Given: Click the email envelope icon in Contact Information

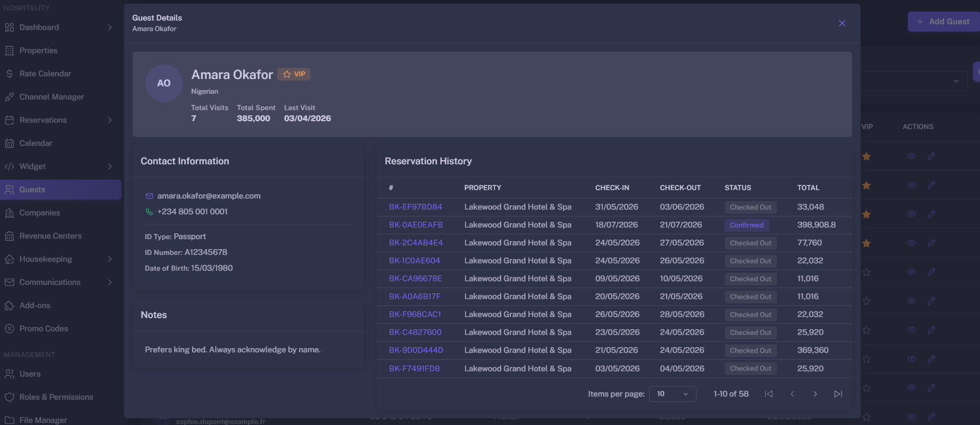Looking at the screenshot, I should pos(149,196).
